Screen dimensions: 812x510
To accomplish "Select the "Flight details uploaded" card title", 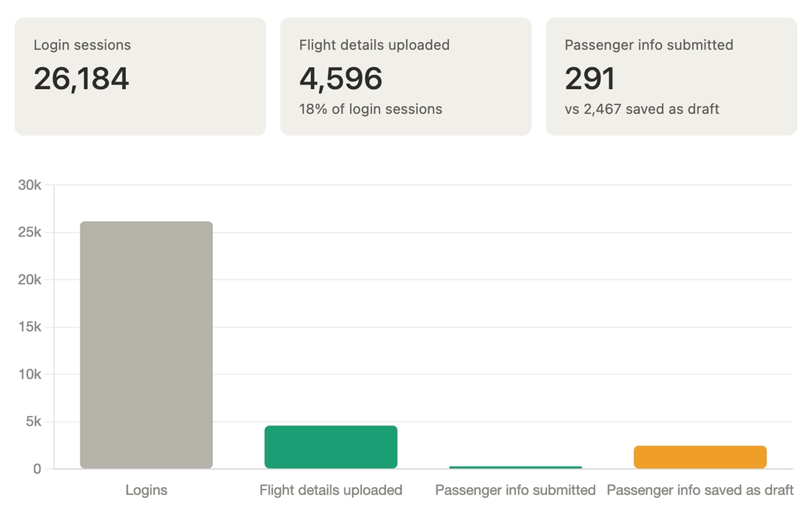I will point(374,45).
